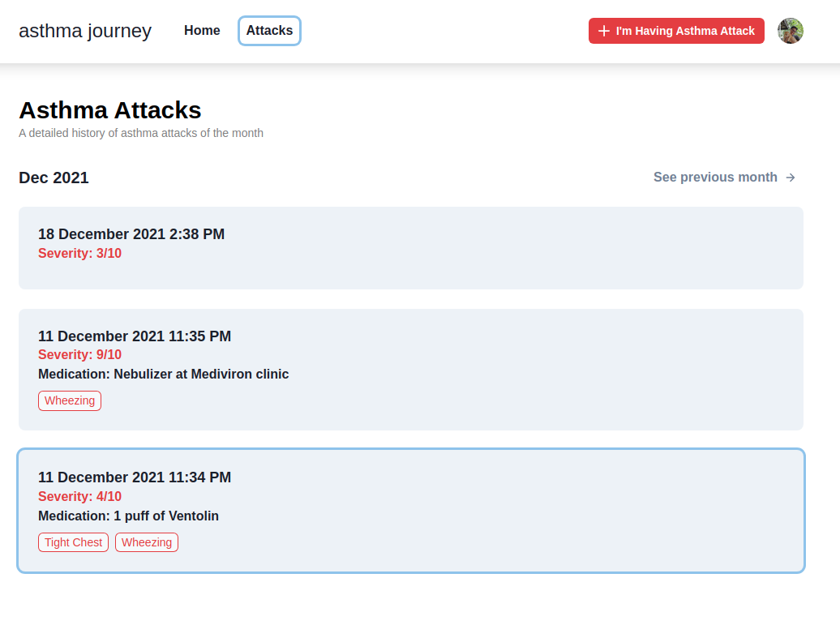
Task: Click the Severity 9/10 label
Action: pyautogui.click(x=79, y=354)
